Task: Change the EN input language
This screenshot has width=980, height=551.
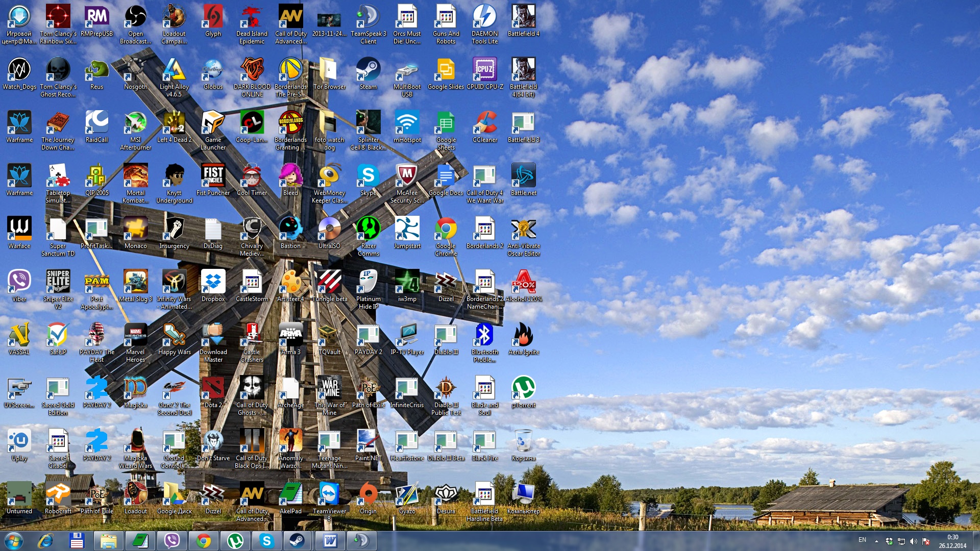Action: point(862,540)
